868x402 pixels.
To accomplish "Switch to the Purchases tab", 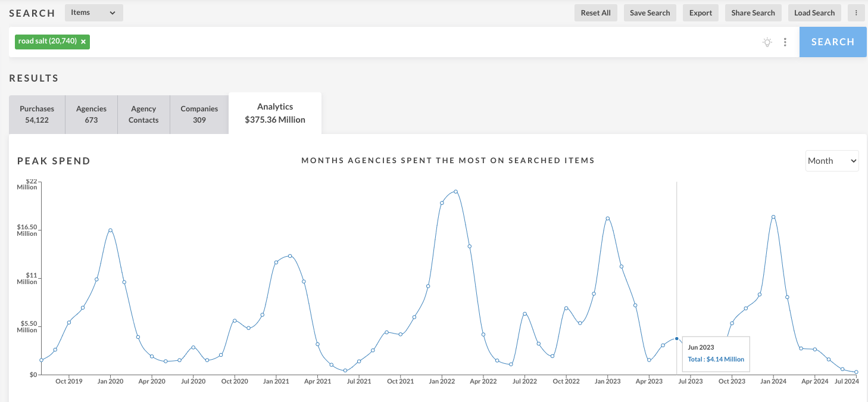I will click(37, 114).
